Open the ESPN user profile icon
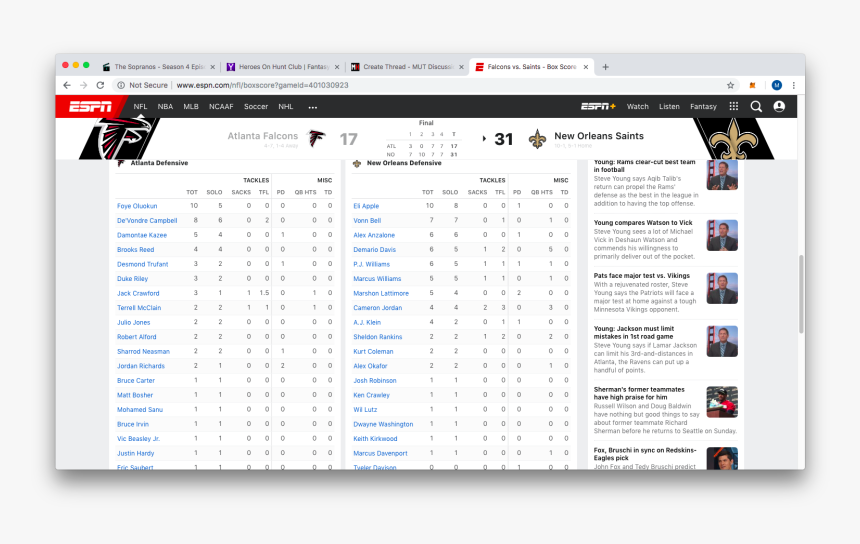This screenshot has height=544, width=860. coord(779,106)
